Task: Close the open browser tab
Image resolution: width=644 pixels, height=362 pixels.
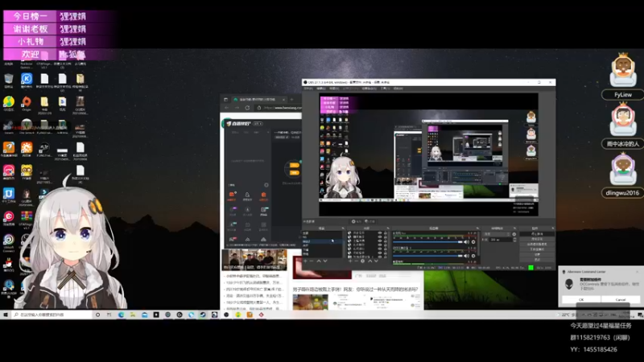Action: coord(284,100)
